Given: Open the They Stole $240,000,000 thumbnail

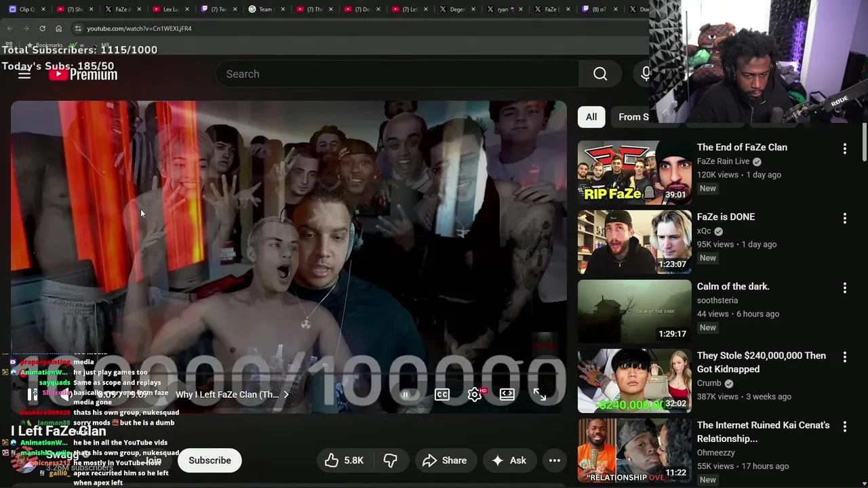Looking at the screenshot, I should point(635,381).
